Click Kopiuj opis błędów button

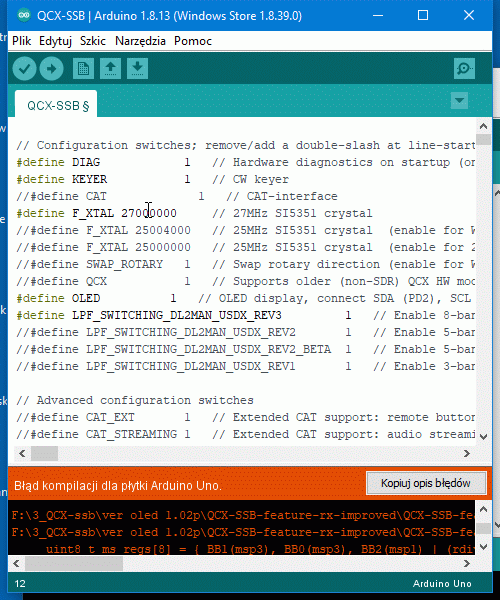(426, 483)
